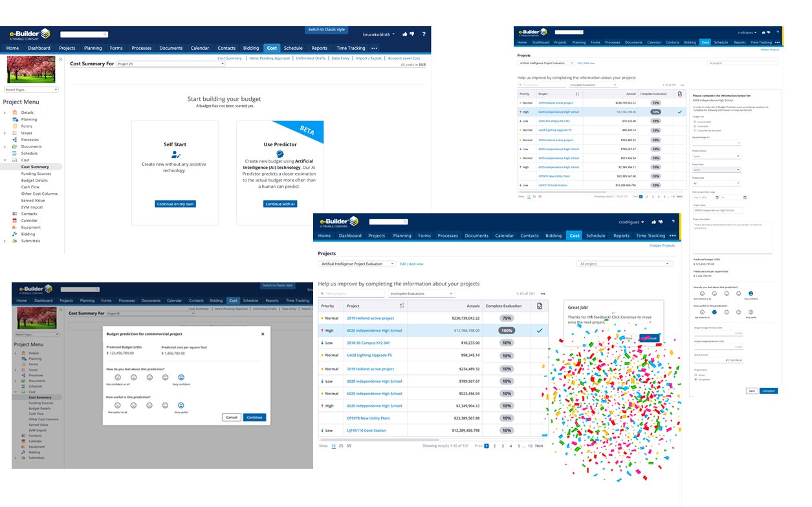This screenshot has height=507, width=812.
Task: Click Switch to Classic style in brucekobloth window
Action: coord(327,29)
